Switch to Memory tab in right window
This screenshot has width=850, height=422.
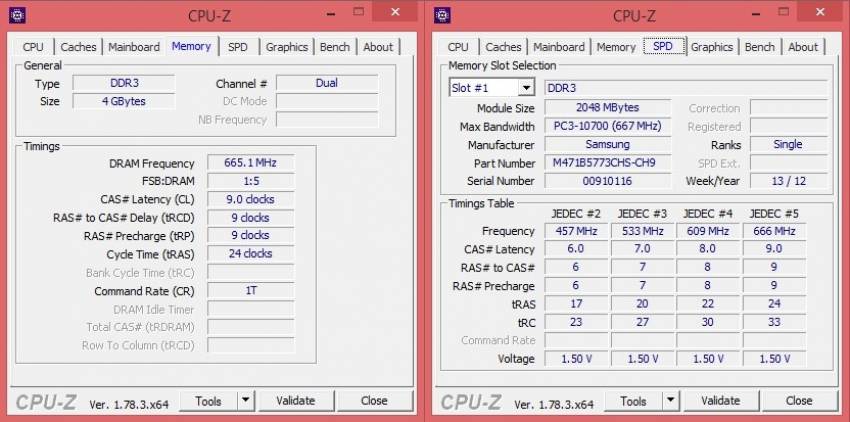point(616,47)
